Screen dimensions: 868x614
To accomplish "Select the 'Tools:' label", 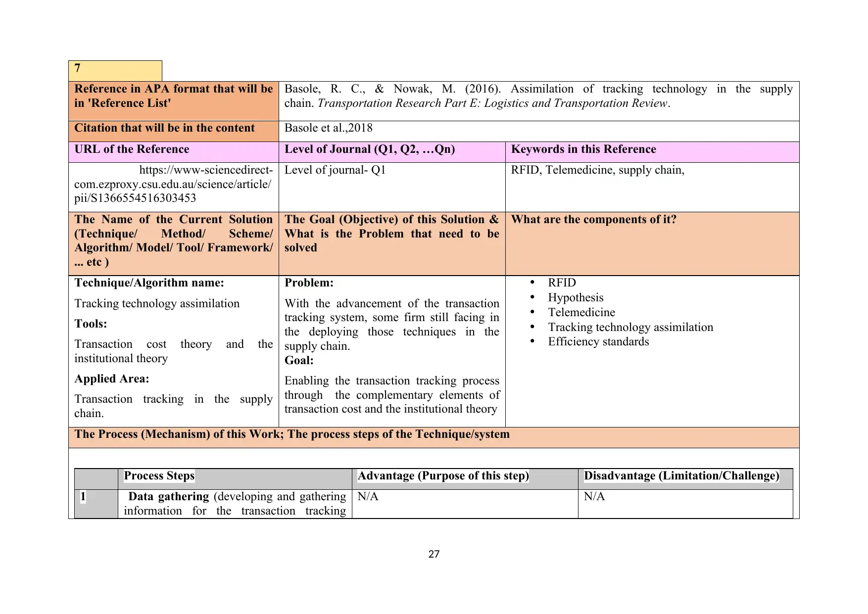I will 91,324.
